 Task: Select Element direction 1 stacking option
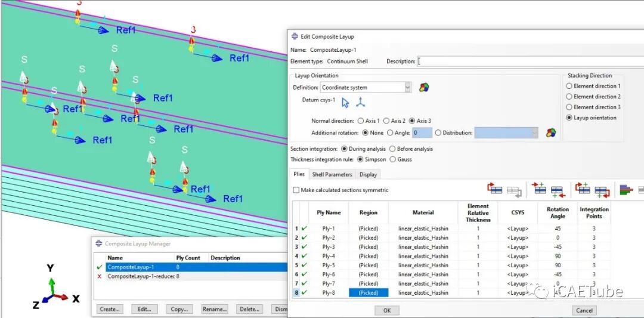click(x=569, y=86)
